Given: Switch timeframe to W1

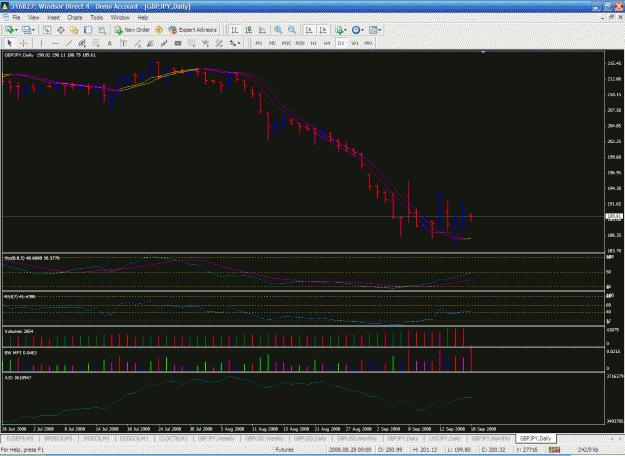Looking at the screenshot, I should [355, 43].
